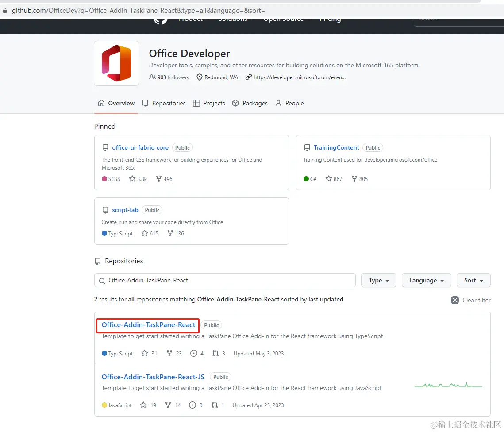Click the 867 stars on TrainingContent
Viewport: 504px width, 432px height.
tap(334, 179)
